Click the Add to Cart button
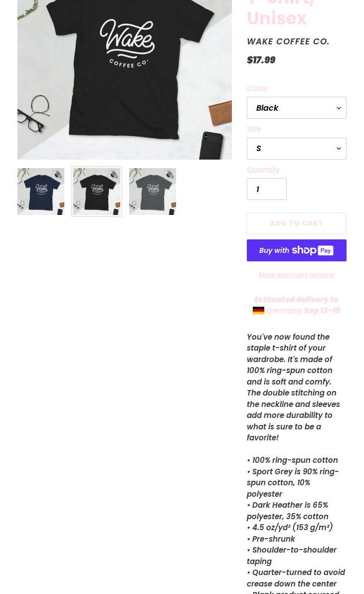Image resolution: width=364 pixels, height=594 pixels. (x=296, y=223)
